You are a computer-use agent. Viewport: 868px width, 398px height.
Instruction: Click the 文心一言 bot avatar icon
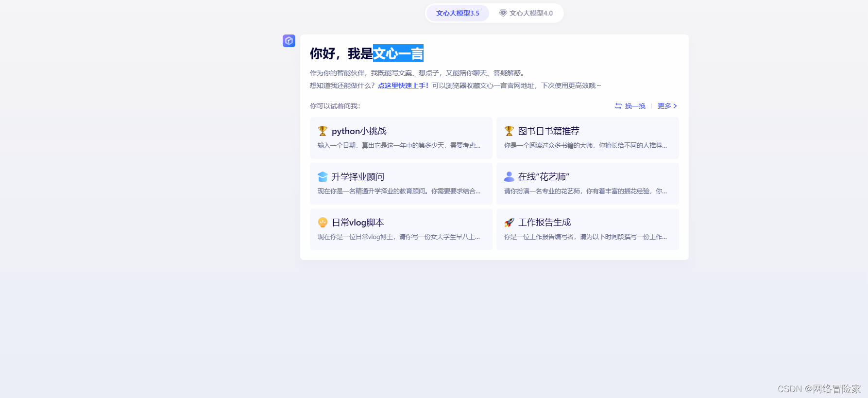289,41
